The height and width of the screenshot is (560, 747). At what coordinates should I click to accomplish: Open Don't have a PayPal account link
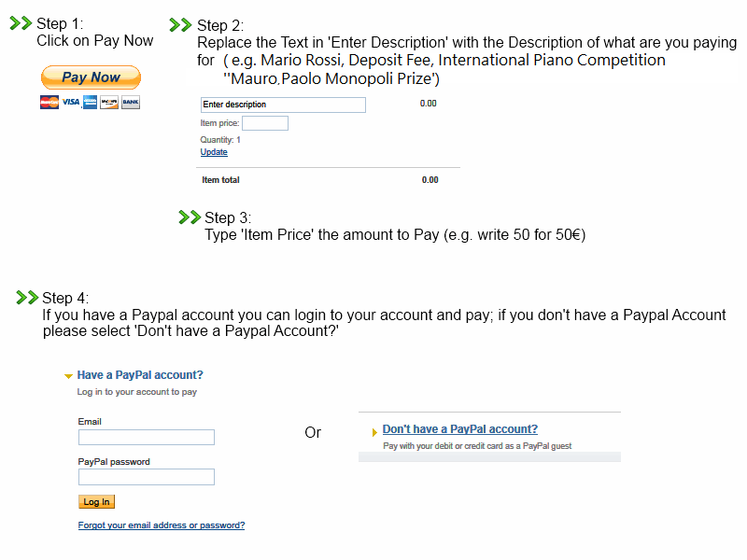[459, 429]
